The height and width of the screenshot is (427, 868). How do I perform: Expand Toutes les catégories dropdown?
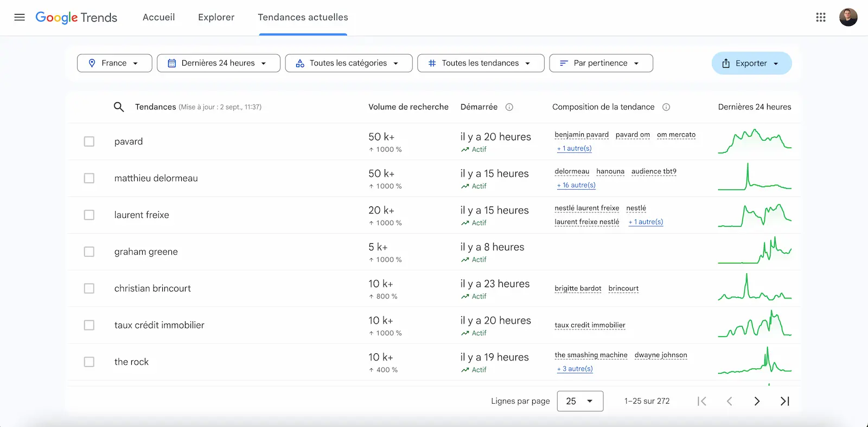pos(349,63)
